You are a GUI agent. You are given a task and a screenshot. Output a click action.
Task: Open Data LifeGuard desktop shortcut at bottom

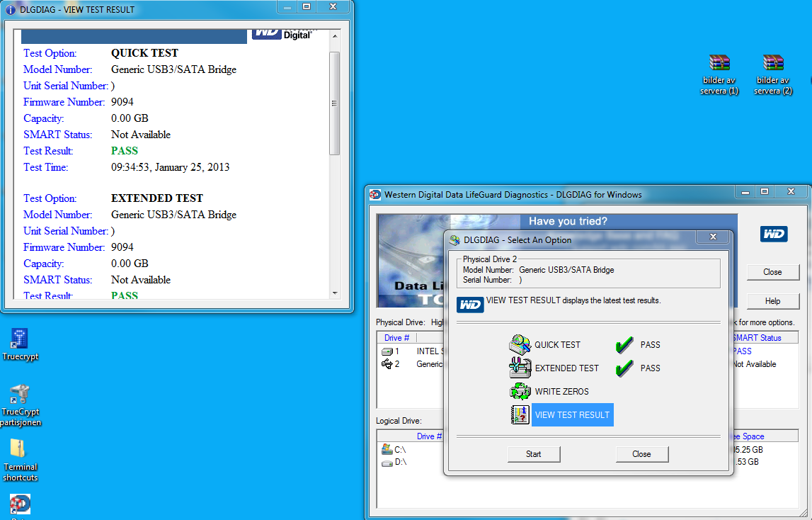[21, 506]
